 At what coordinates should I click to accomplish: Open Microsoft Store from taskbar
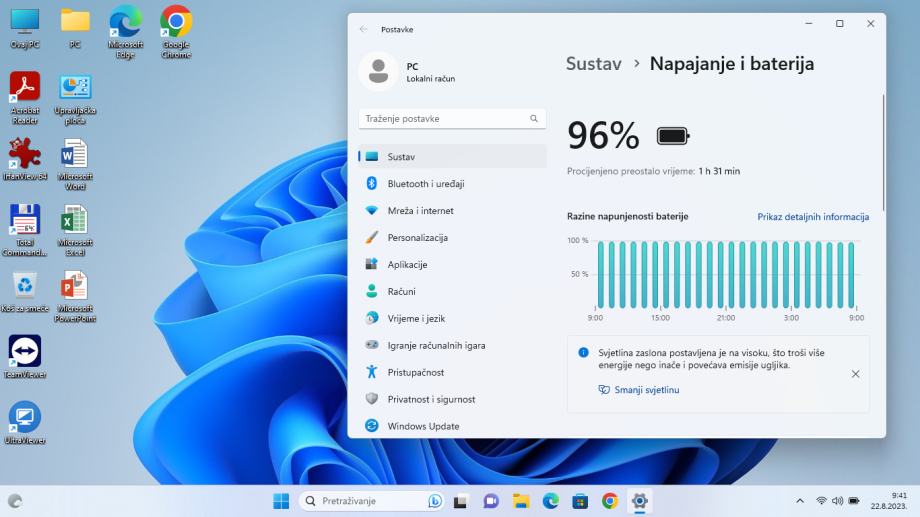(580, 501)
